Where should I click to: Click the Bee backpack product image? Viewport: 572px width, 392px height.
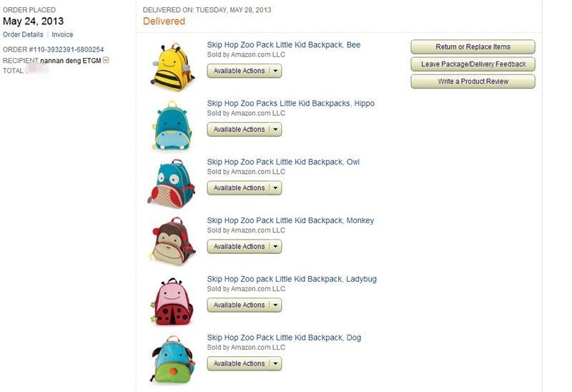172,67
